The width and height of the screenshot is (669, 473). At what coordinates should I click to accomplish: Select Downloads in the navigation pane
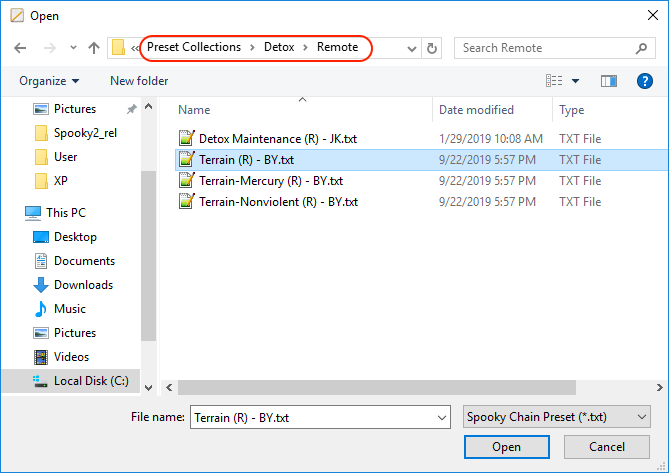(x=84, y=285)
